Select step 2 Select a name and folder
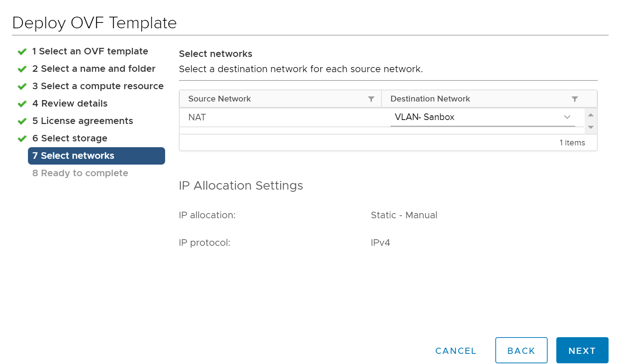 pyautogui.click(x=94, y=69)
